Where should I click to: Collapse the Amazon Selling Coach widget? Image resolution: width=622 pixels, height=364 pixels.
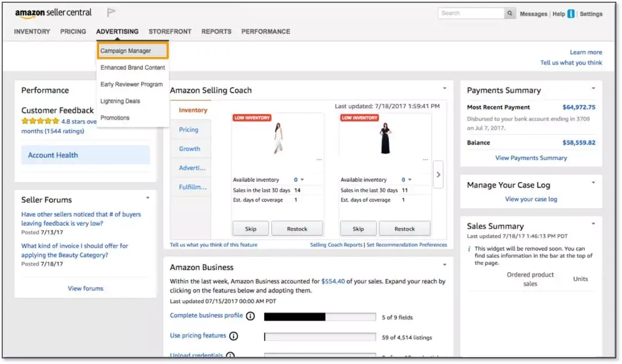coord(445,89)
